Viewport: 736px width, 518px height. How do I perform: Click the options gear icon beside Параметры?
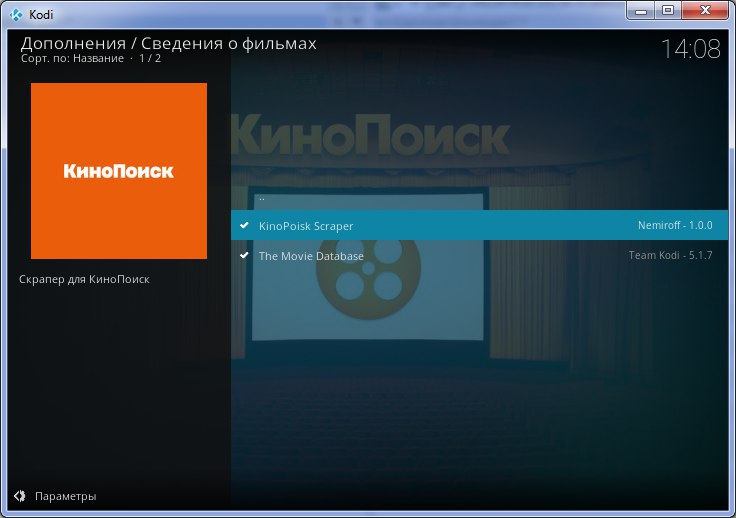(20, 496)
